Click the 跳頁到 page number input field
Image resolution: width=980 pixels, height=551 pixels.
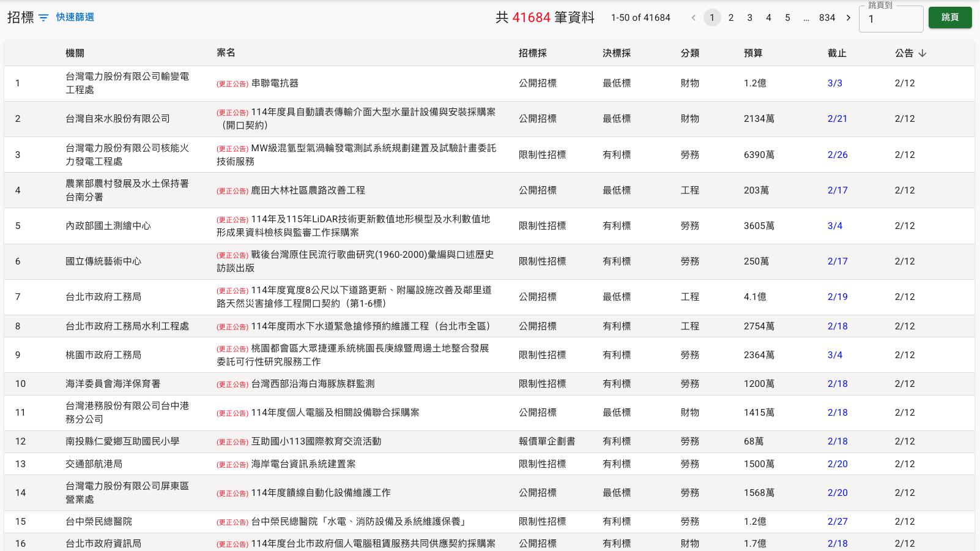click(890, 19)
